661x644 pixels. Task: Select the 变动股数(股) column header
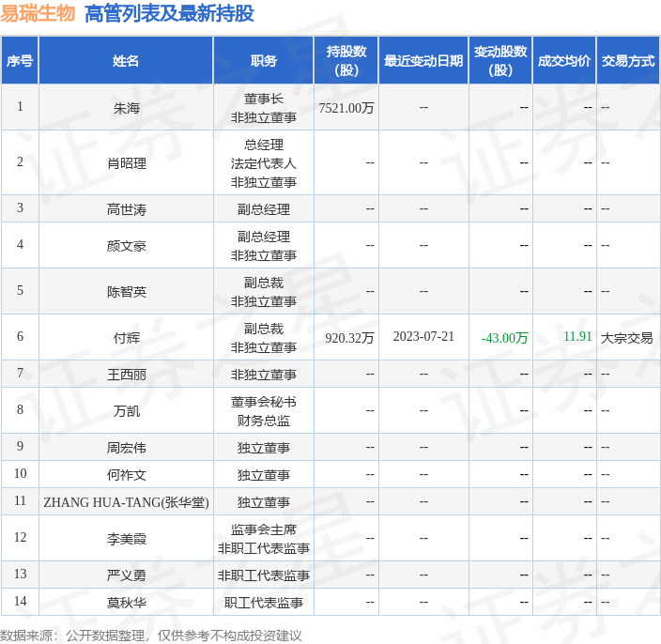500,61
